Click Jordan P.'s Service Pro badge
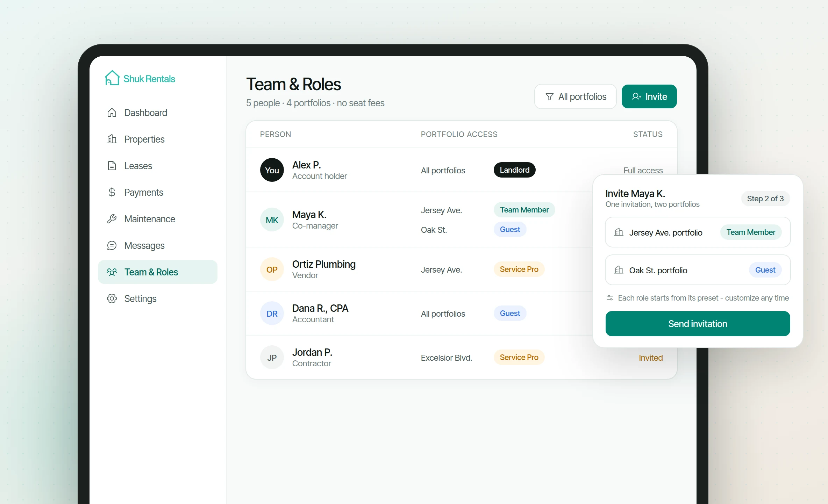This screenshot has height=504, width=828. [x=519, y=357]
